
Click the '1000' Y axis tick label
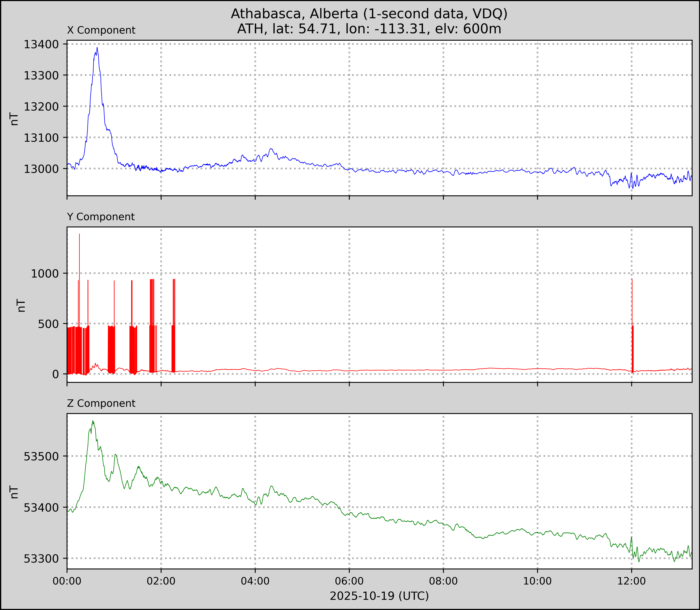click(45, 273)
